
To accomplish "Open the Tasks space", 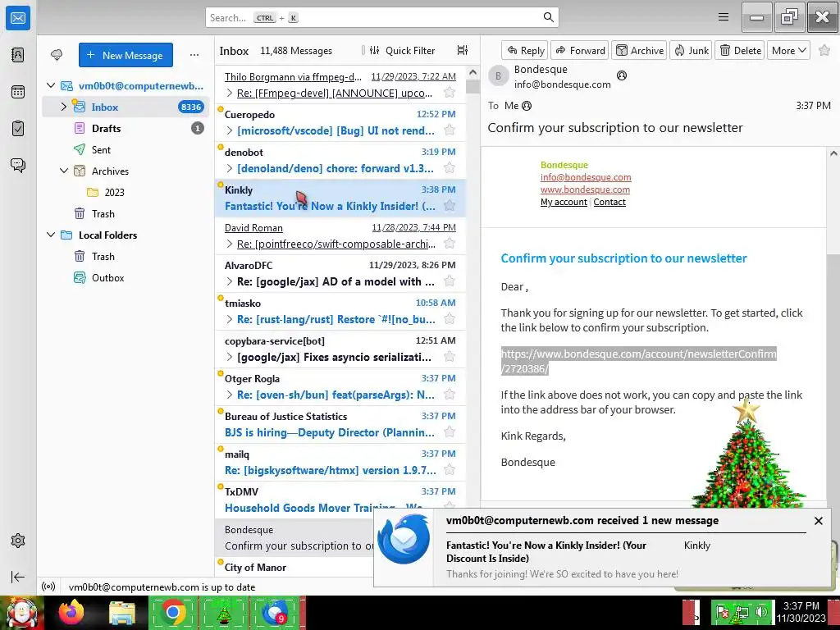I will tap(18, 129).
